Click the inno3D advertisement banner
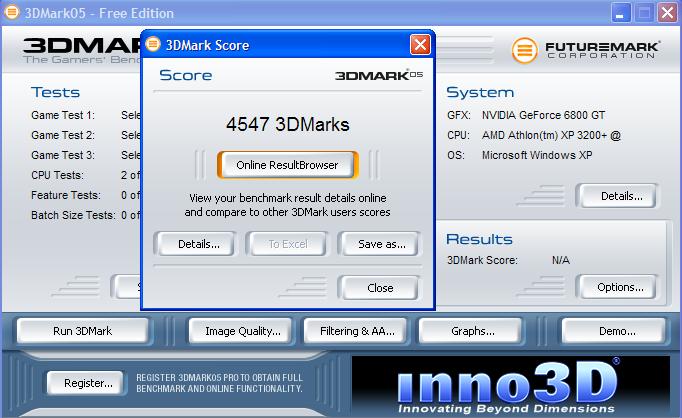The width and height of the screenshot is (682, 418). tap(511, 385)
